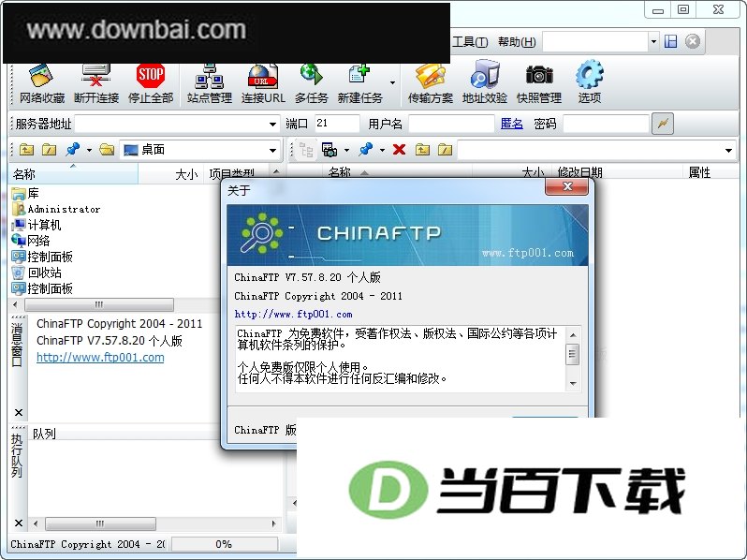Open the remote computer icon dropdown arrow
This screenshot has width=747, height=560.
click(346, 150)
